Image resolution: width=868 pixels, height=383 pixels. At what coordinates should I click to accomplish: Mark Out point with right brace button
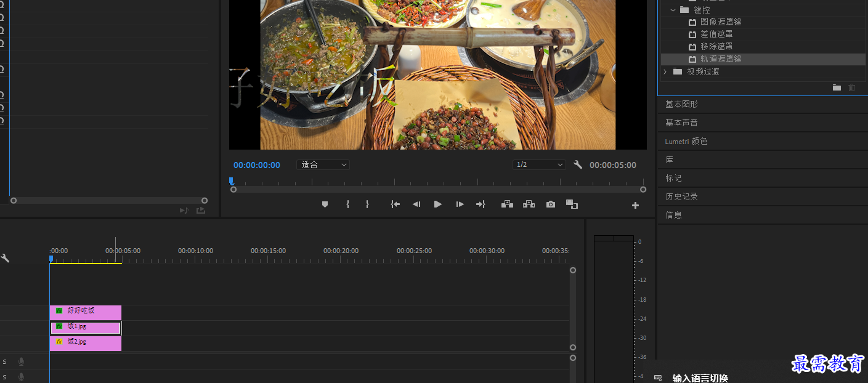(367, 204)
